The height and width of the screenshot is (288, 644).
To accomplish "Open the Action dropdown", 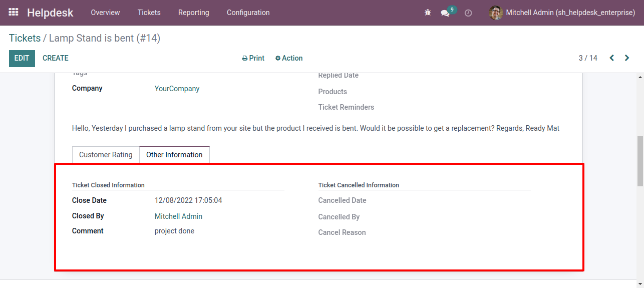I will (x=289, y=58).
